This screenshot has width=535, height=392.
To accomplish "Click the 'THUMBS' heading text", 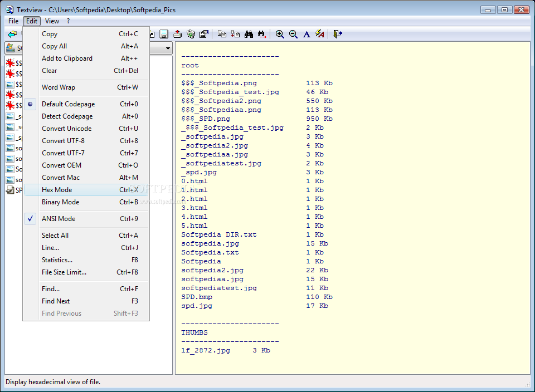I will tap(194, 332).
